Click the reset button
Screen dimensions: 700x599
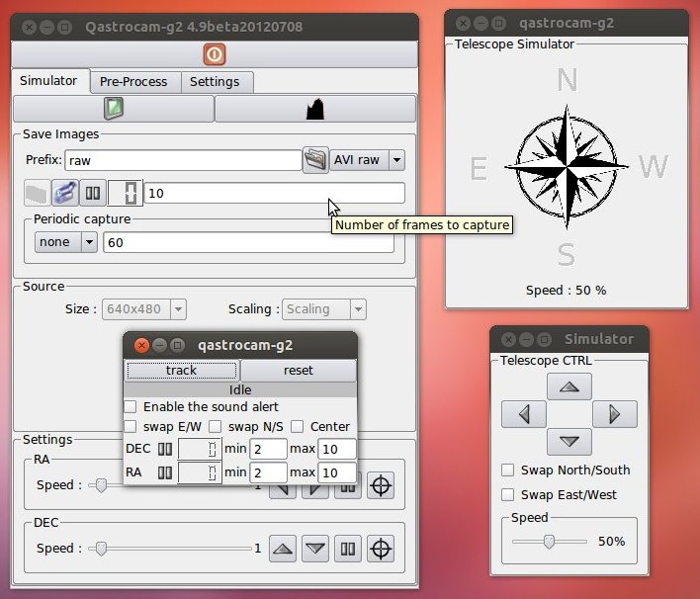[x=299, y=371]
